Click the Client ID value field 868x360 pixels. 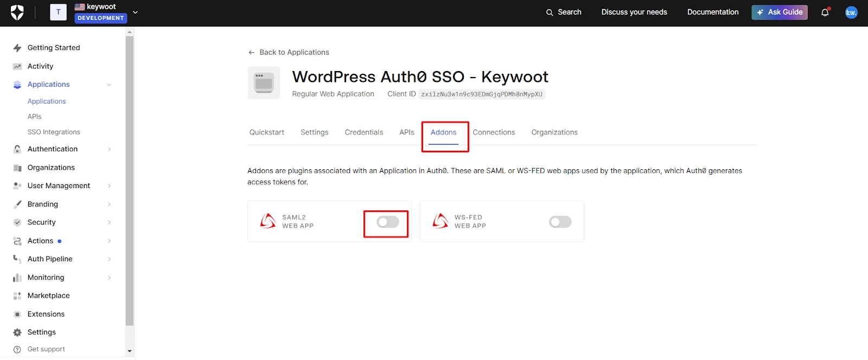click(482, 94)
